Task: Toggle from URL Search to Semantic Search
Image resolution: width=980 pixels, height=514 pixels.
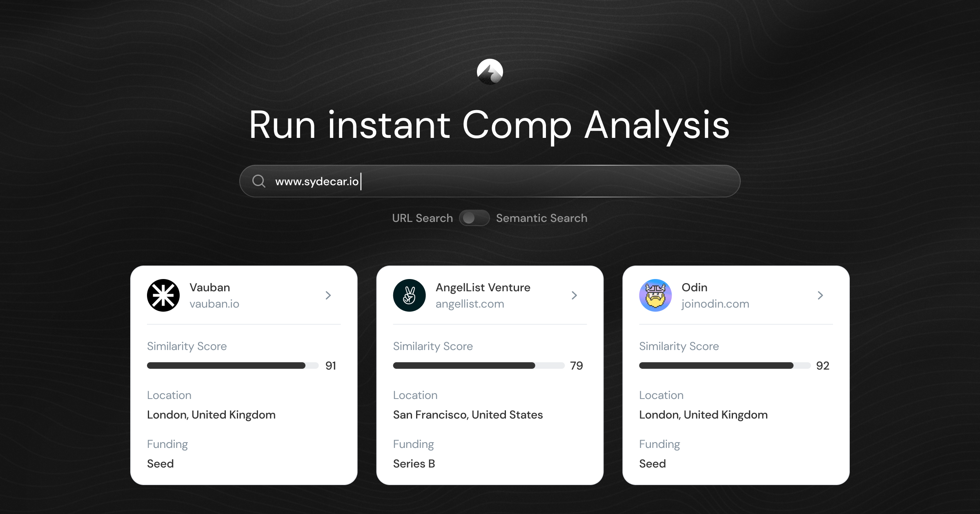Action: tap(474, 218)
